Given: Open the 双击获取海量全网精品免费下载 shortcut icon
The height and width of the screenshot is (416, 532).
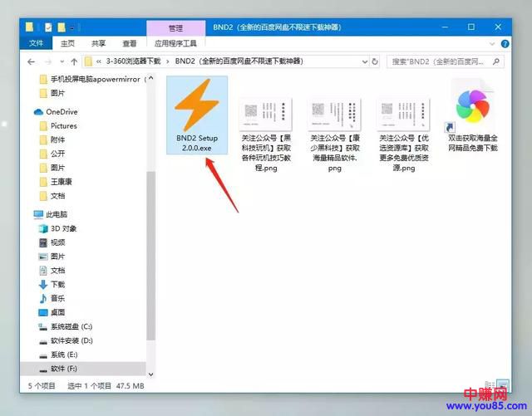Looking at the screenshot, I should 473,105.
